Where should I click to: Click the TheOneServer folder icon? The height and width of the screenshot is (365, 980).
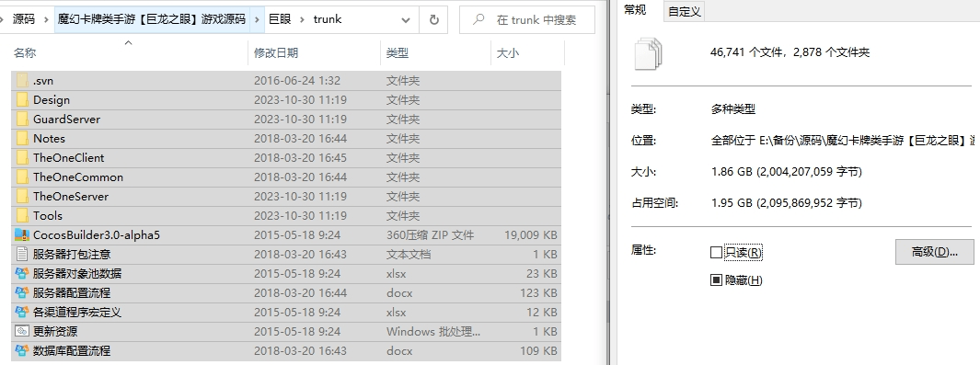click(x=22, y=197)
